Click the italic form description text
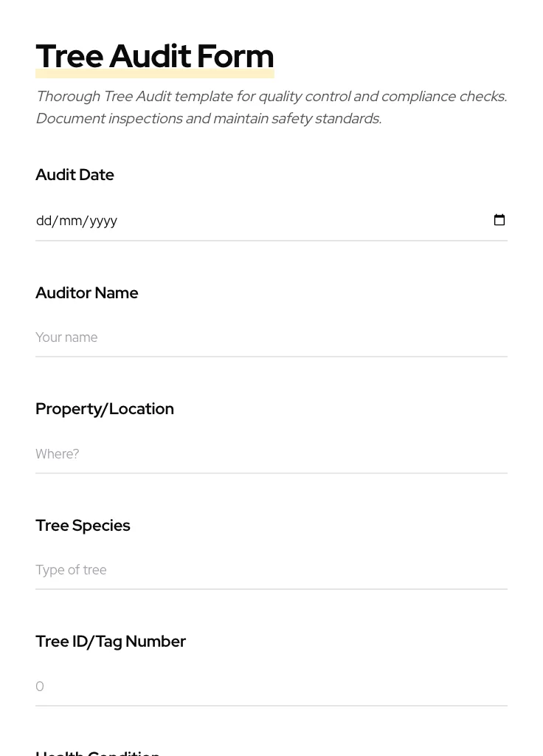 (271, 107)
